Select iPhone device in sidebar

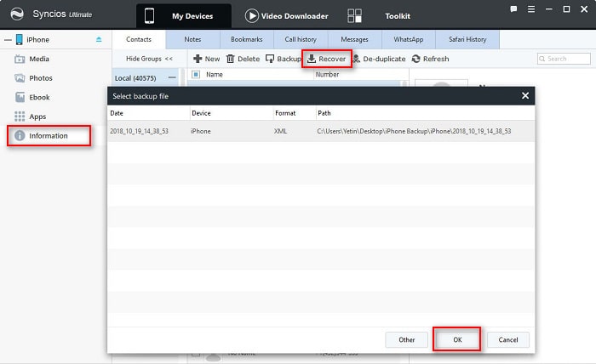(37, 39)
